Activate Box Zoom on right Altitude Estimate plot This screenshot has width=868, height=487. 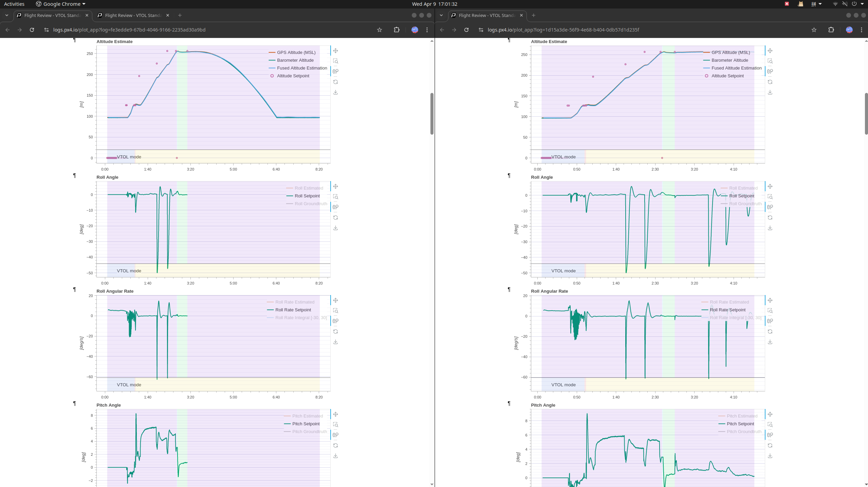click(770, 61)
